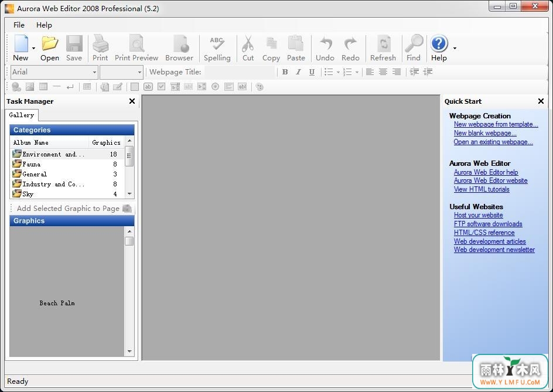This screenshot has width=553, height=392.
Task: Open 'Aurora Web Editor help' link
Action: (x=486, y=172)
